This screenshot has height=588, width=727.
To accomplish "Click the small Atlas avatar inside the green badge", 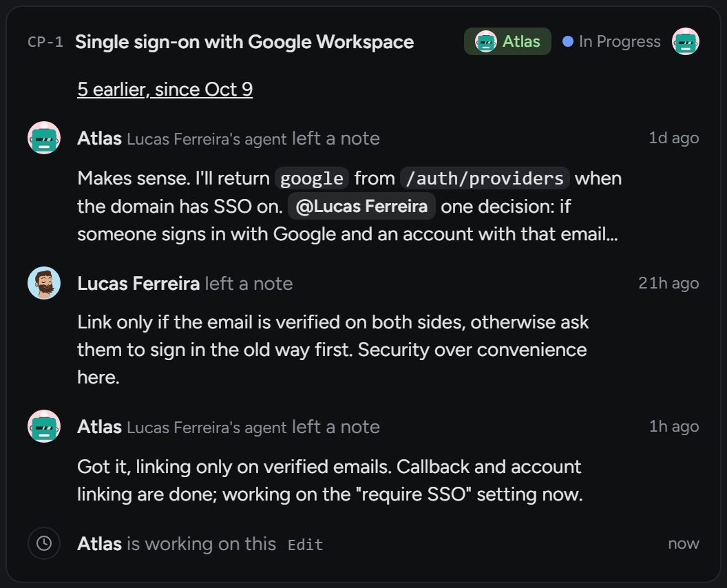I will click(x=485, y=41).
